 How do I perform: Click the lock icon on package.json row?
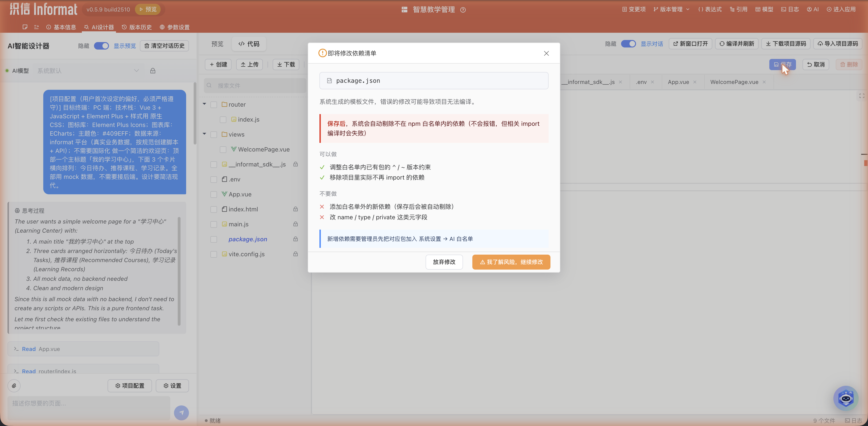pyautogui.click(x=295, y=239)
